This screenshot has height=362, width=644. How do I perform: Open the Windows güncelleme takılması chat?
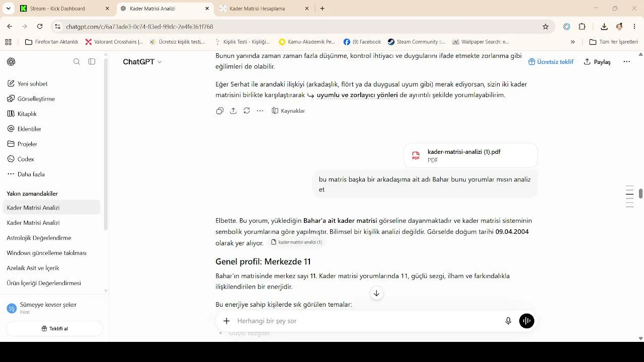[51, 253]
